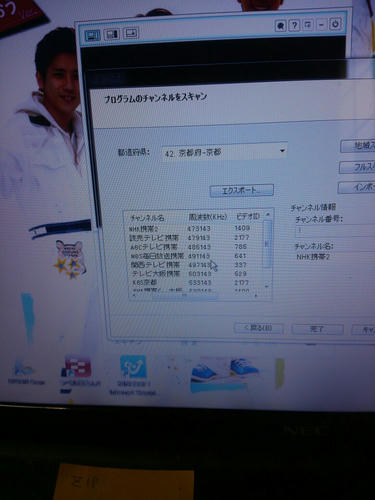Switch to the TV view mode icon
The image size is (375, 500).
(92, 35)
